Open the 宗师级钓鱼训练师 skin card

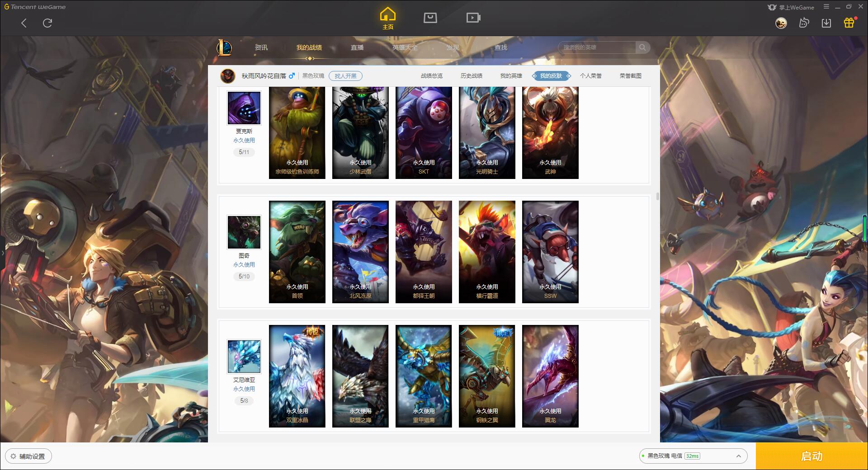(x=297, y=133)
